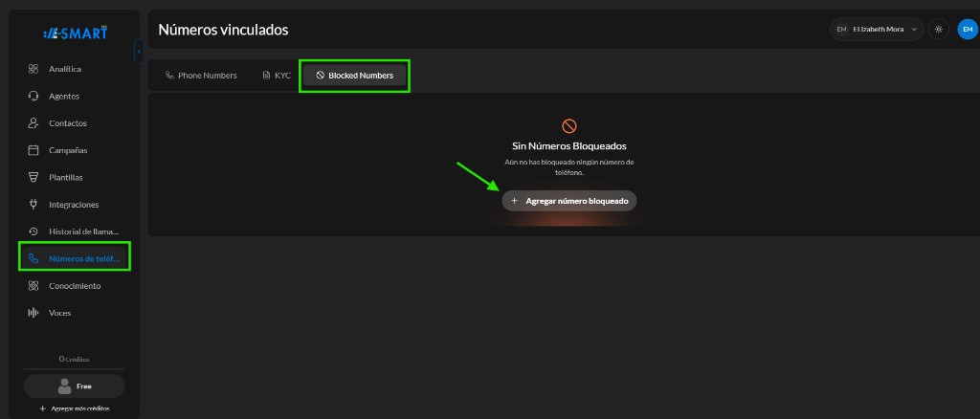
Task: Click the A-SMART logo
Action: coord(75,33)
